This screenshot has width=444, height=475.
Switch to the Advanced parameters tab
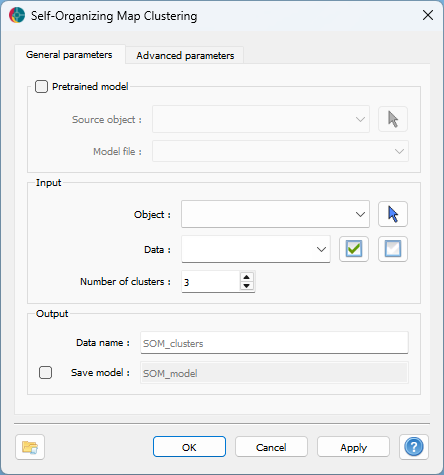[x=185, y=55]
